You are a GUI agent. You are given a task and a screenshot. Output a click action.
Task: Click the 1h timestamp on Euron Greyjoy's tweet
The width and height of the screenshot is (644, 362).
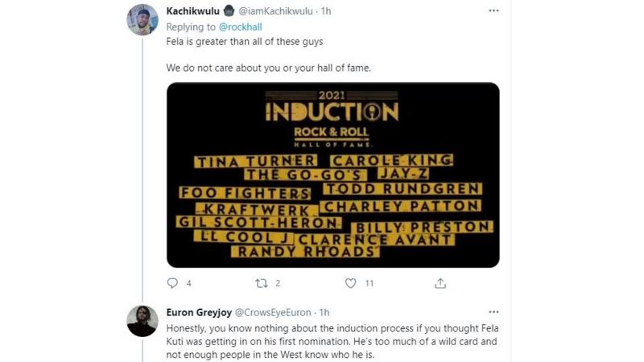click(x=324, y=312)
